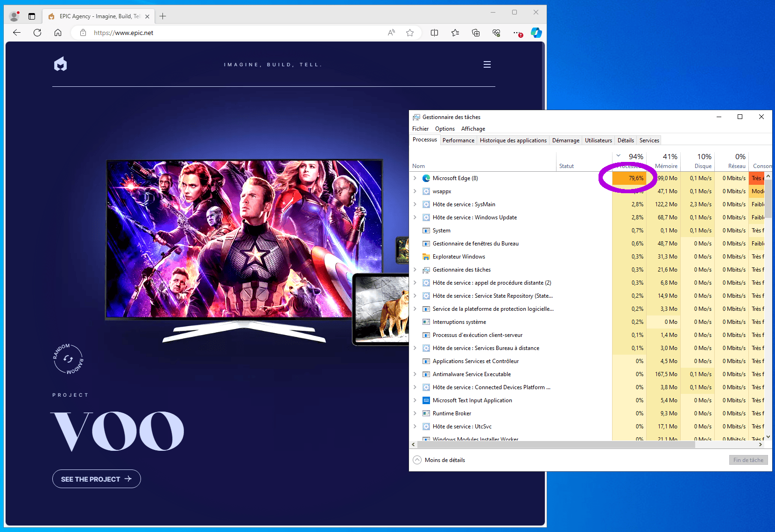Click the Read aloud icon

[391, 33]
